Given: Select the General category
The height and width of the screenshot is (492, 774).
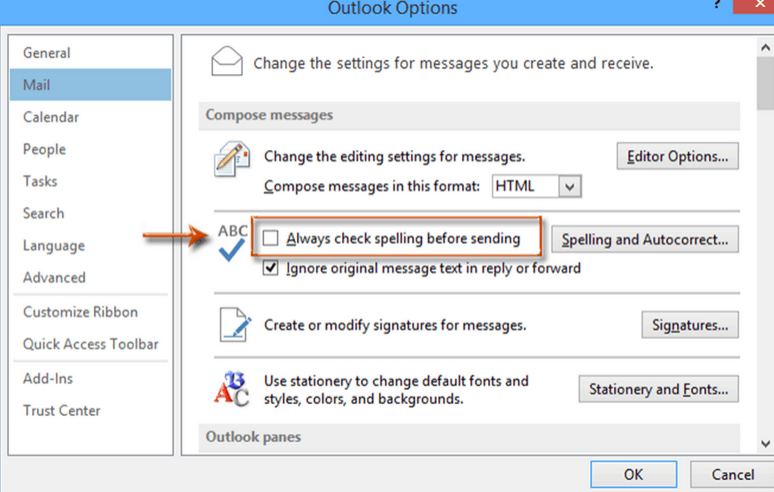Looking at the screenshot, I should pos(90,53).
